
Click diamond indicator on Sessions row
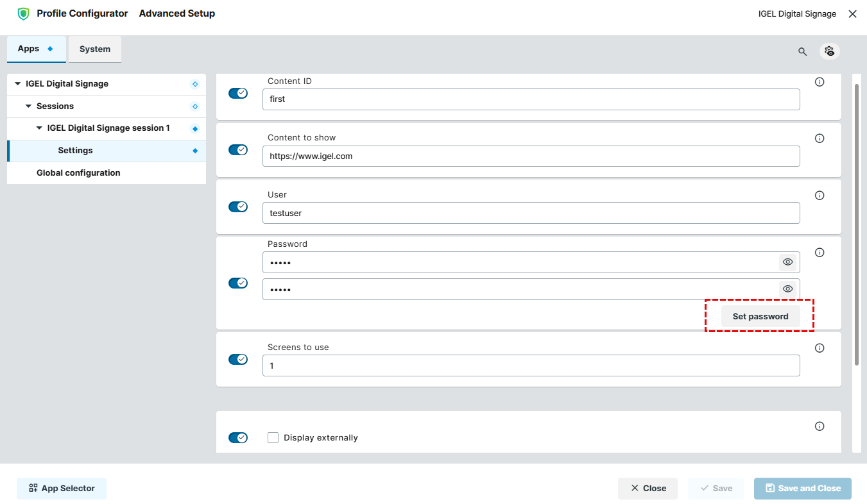(x=195, y=106)
